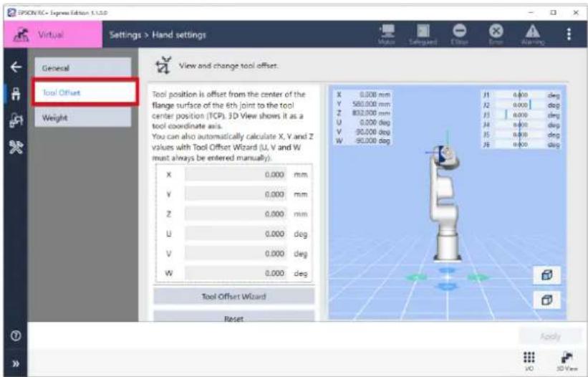This screenshot has height=377, width=588.
Task: Click the Z offset input field
Action: [236, 214]
